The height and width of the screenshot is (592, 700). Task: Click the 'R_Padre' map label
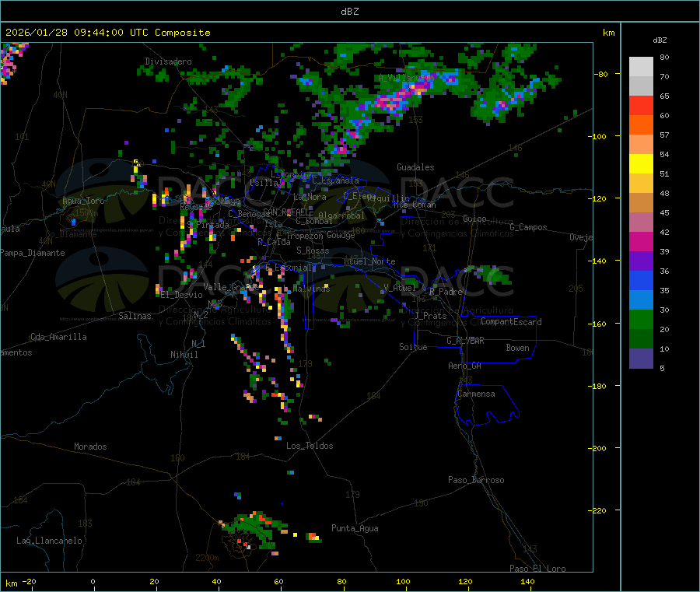coord(446,292)
